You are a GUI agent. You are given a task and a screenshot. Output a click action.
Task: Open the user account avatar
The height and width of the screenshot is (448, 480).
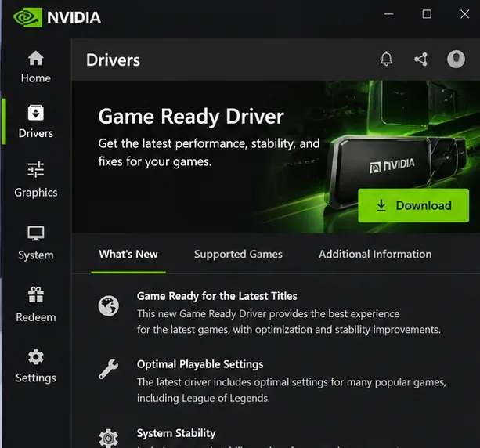(x=456, y=59)
